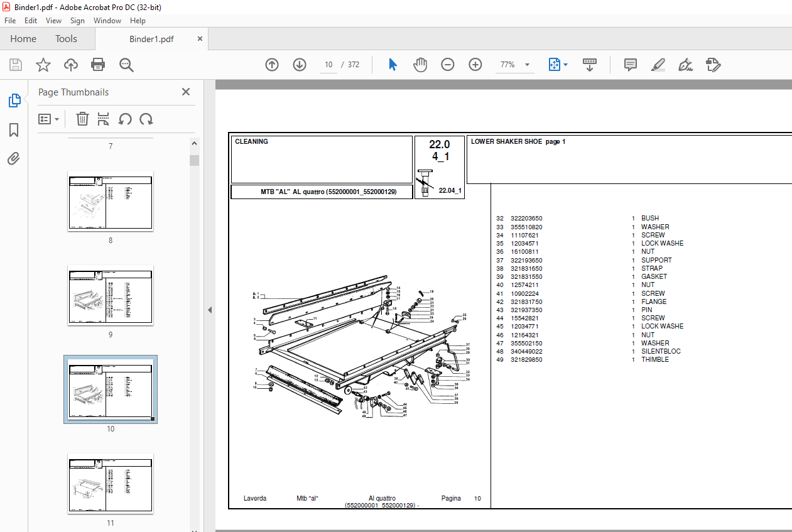Delete selected page with trash icon
The width and height of the screenshot is (792, 532).
point(82,119)
